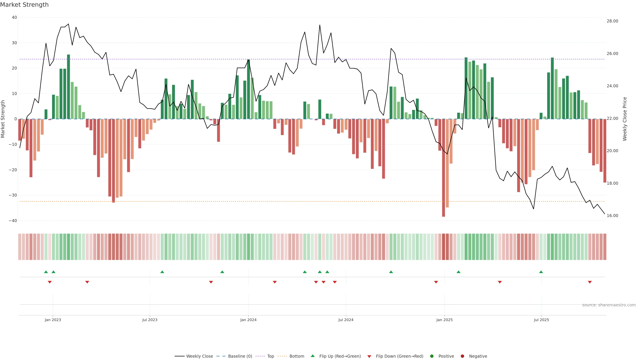Click Flip Up legend triangle icon
Viewport: 644px width, 362px height.
click(x=312, y=356)
